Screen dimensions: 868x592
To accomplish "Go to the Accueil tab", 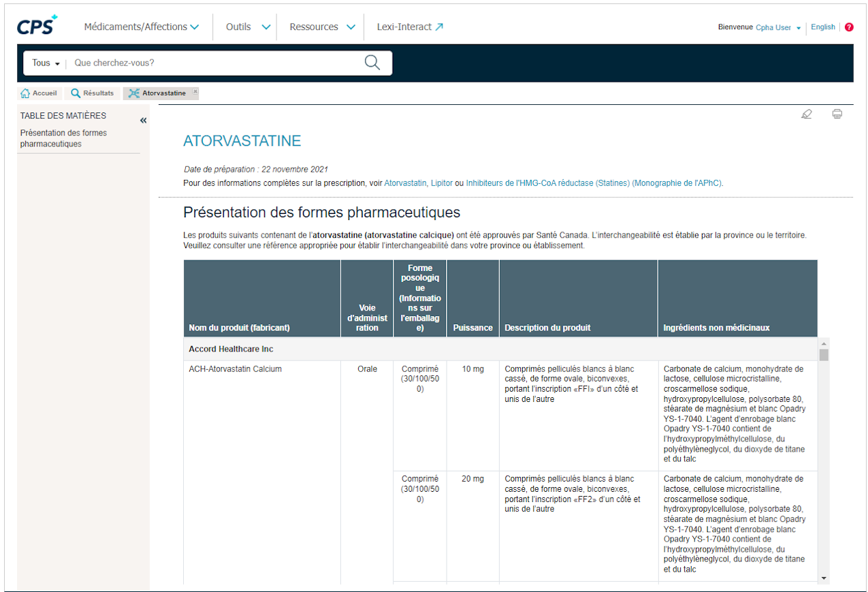I will [39, 93].
